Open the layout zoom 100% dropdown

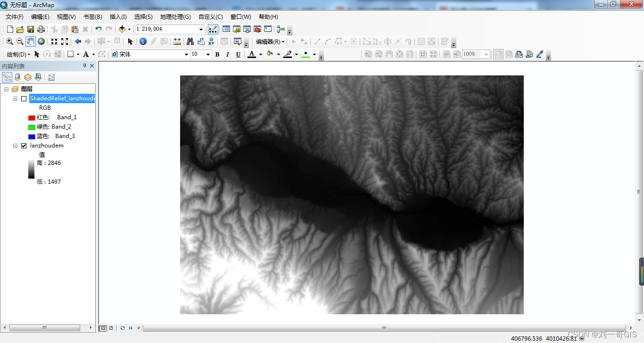point(487,54)
